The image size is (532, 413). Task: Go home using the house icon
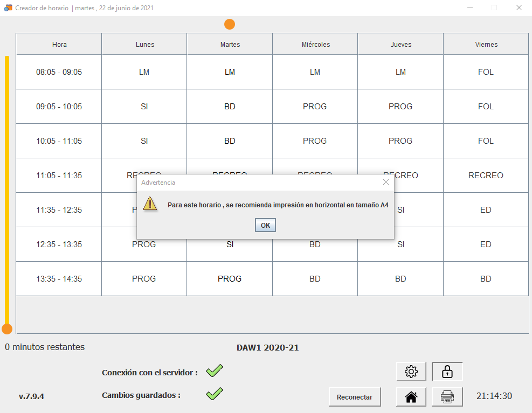[411, 397]
